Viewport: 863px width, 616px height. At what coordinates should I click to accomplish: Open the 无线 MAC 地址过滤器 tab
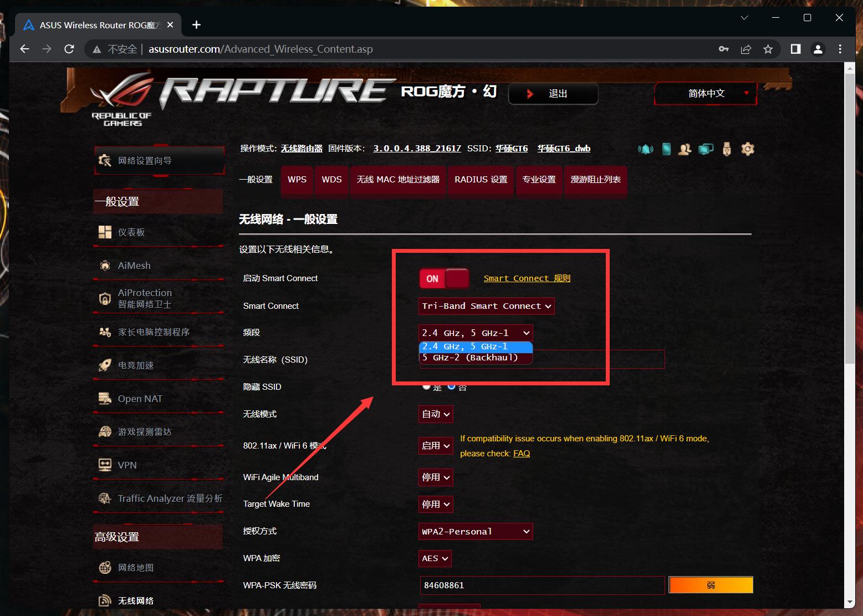[398, 180]
